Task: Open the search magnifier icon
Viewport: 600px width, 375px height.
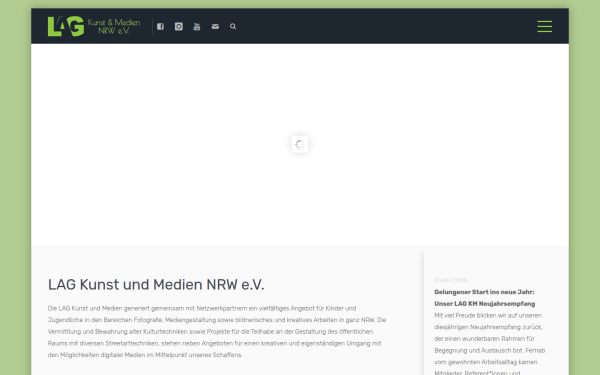Action: pos(233,26)
